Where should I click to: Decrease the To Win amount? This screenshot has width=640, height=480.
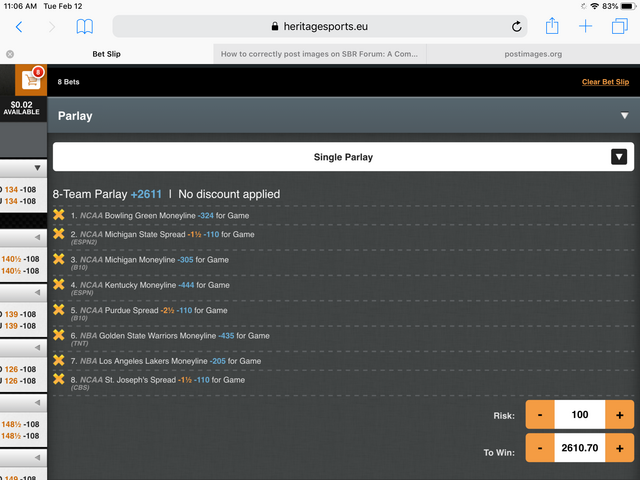pyautogui.click(x=540, y=448)
